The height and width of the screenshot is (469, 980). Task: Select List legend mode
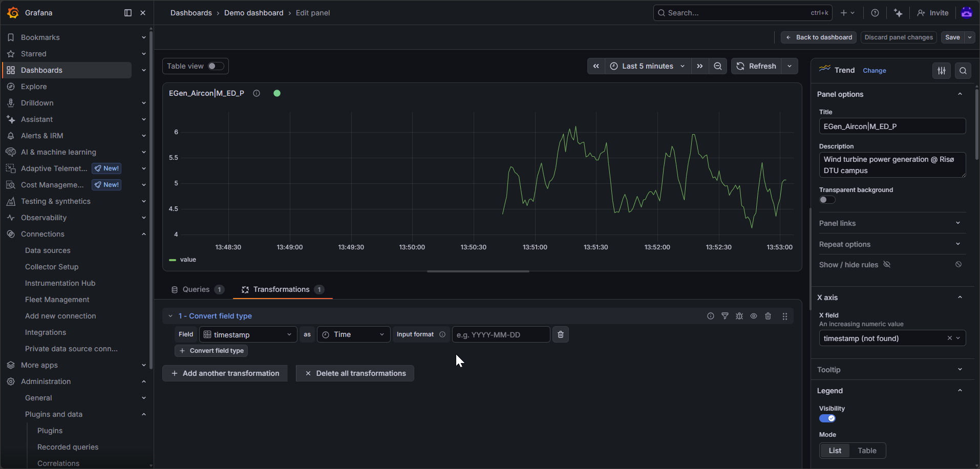835,451
